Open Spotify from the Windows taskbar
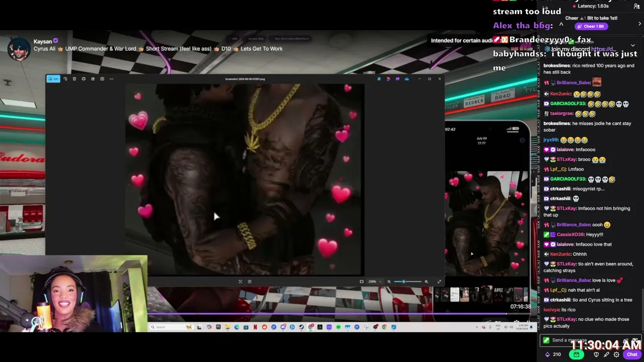Image resolution: width=644 pixels, height=362 pixels. click(338, 327)
